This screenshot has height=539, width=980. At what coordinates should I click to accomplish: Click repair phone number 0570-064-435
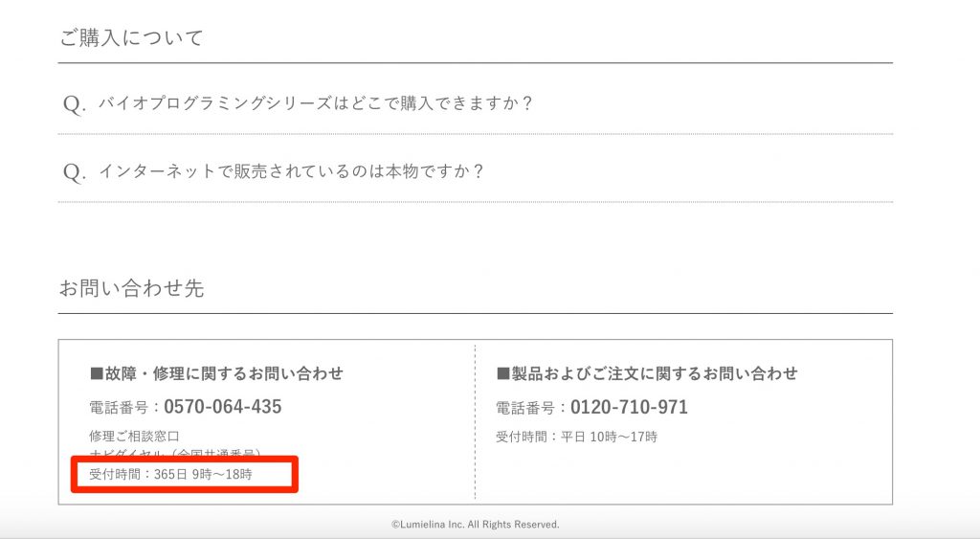(222, 407)
